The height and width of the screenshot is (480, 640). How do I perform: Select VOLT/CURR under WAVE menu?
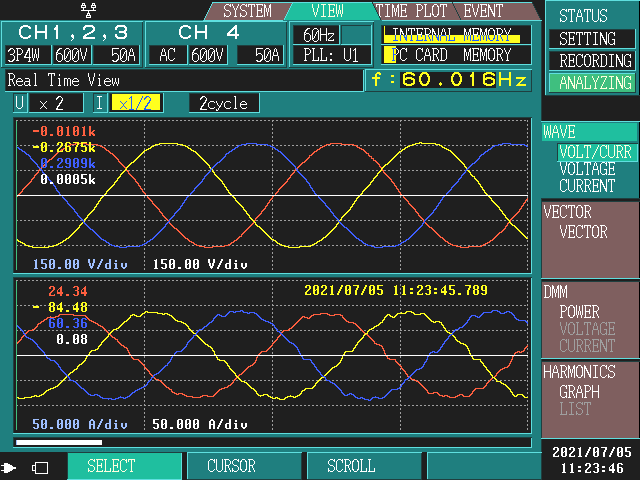tap(595, 152)
